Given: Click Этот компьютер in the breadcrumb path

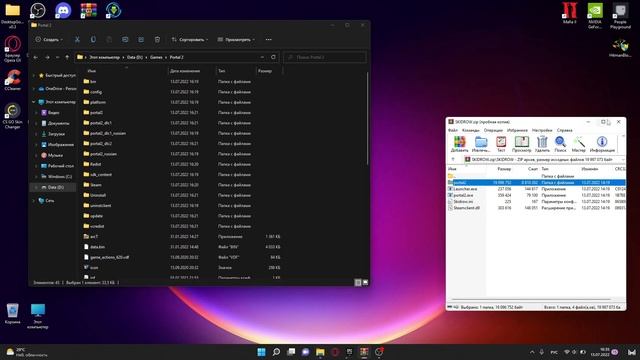Looking at the screenshot, I should click(104, 57).
